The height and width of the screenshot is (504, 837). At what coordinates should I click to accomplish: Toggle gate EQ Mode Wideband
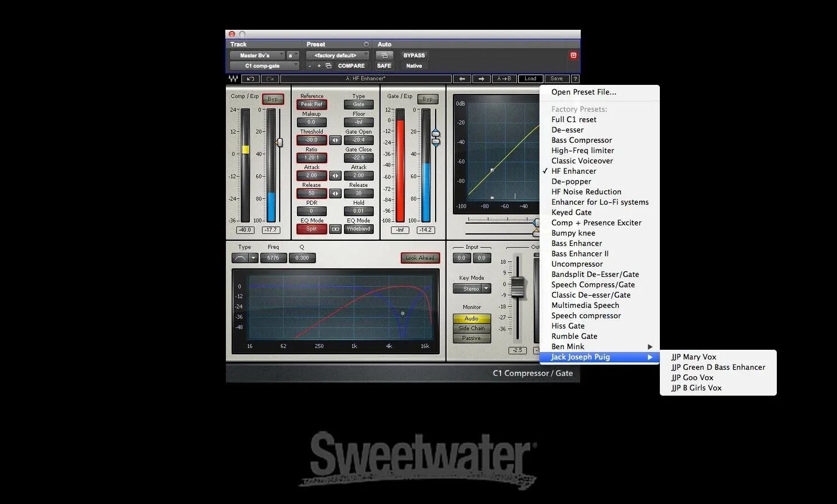tap(359, 229)
